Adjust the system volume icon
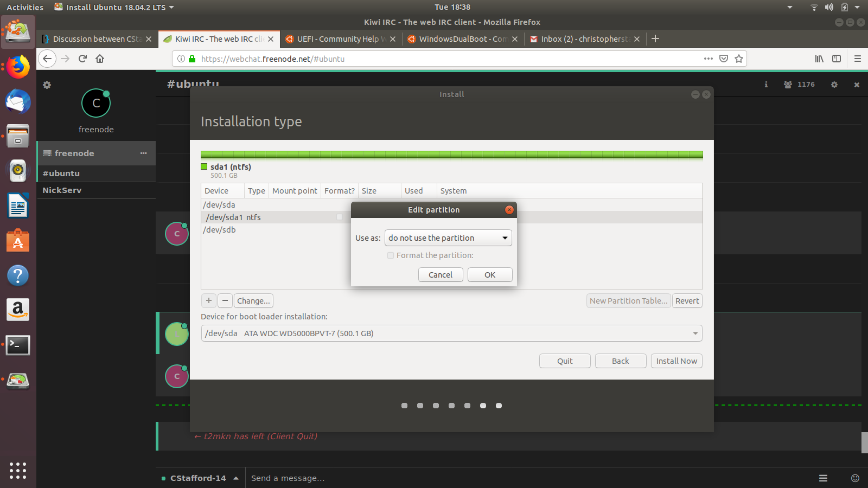 point(829,7)
